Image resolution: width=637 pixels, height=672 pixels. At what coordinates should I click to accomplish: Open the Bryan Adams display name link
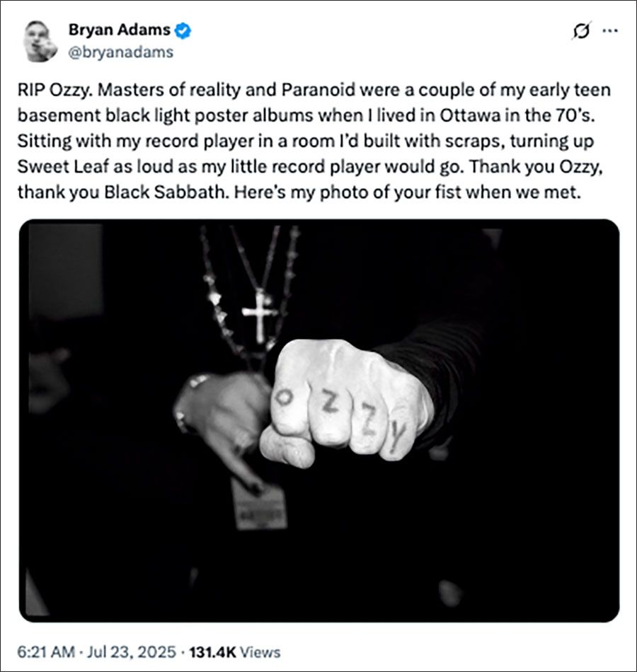(120, 30)
